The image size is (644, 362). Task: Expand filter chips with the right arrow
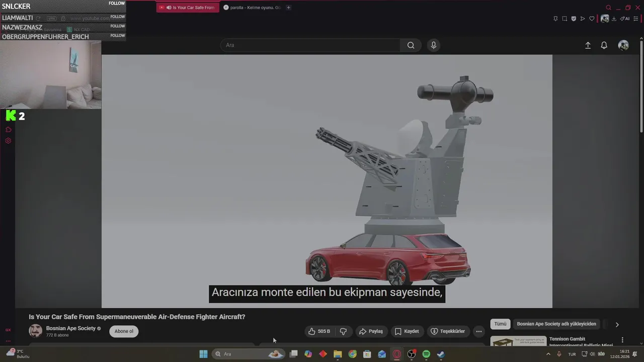point(617,324)
